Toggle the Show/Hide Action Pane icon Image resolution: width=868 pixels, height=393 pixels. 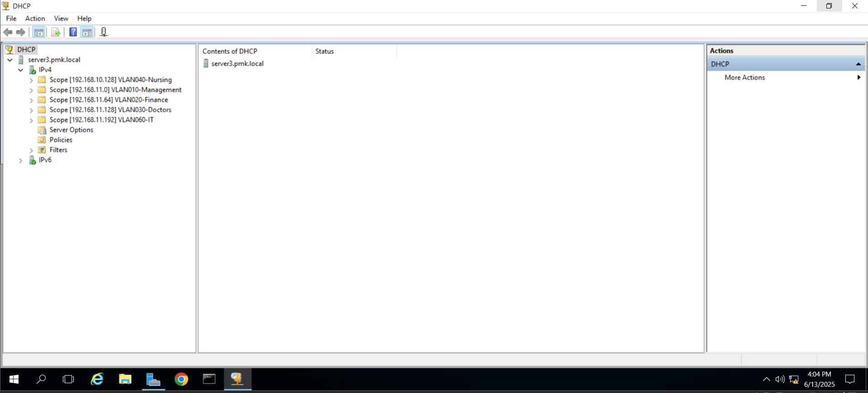(x=87, y=32)
